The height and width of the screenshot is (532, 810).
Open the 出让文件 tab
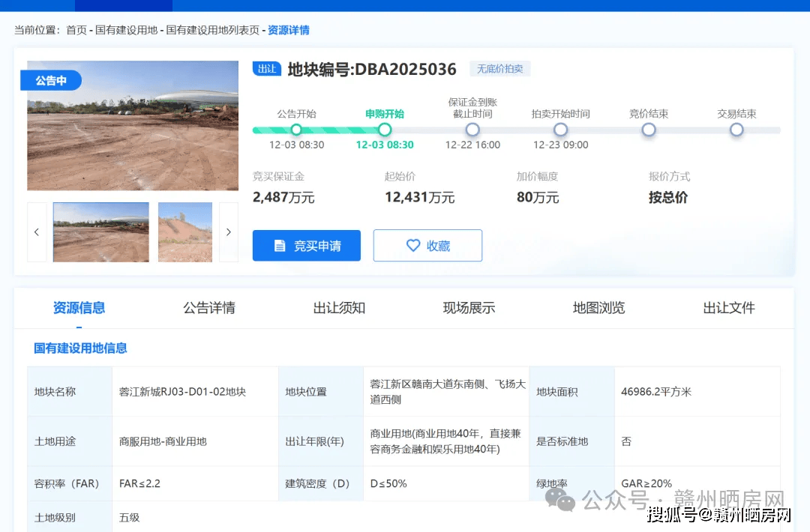tap(728, 308)
